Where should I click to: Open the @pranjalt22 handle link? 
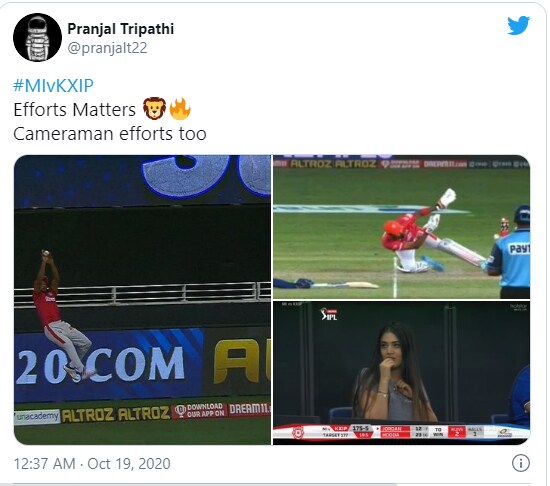click(107, 48)
